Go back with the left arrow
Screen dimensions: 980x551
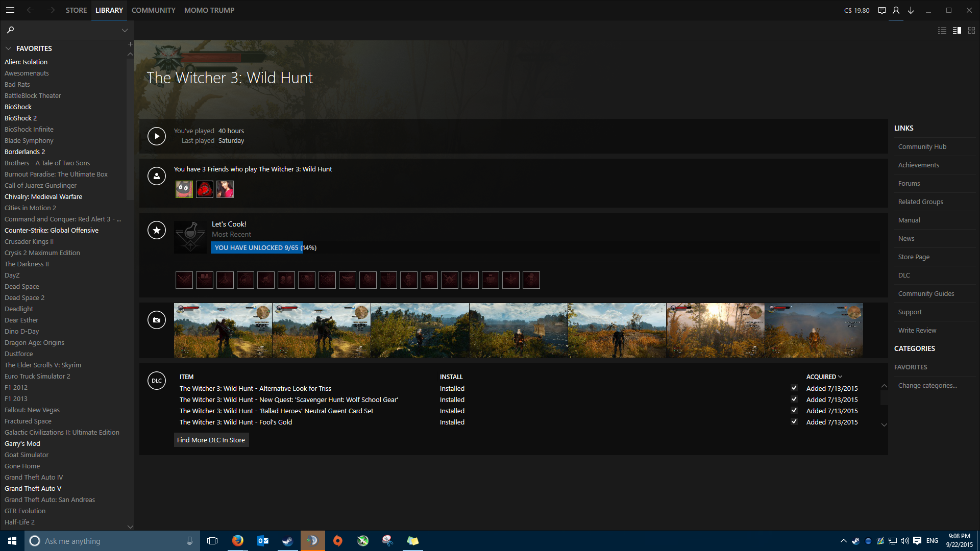tap(31, 10)
